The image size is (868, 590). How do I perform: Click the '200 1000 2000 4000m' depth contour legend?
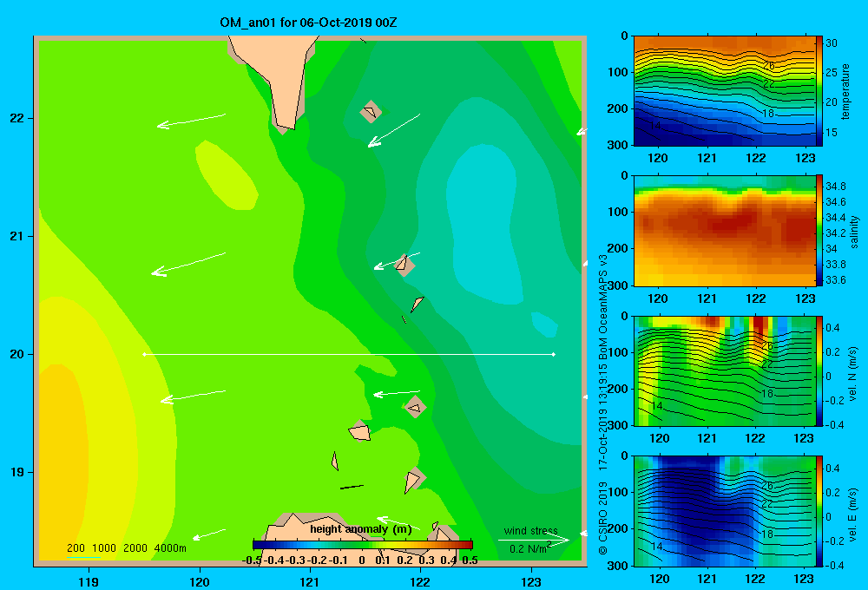point(126,548)
